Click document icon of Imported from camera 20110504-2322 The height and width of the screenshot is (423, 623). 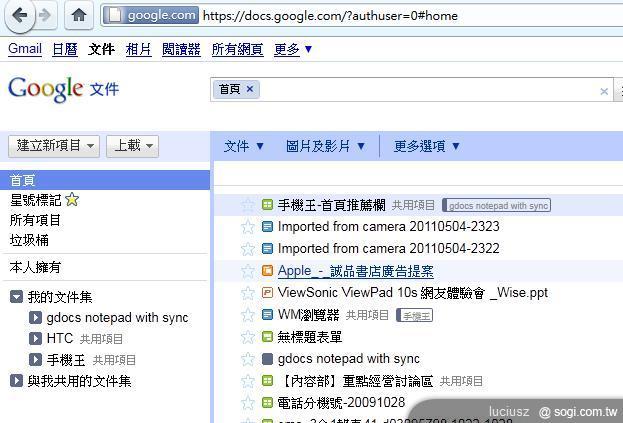[x=267, y=248]
